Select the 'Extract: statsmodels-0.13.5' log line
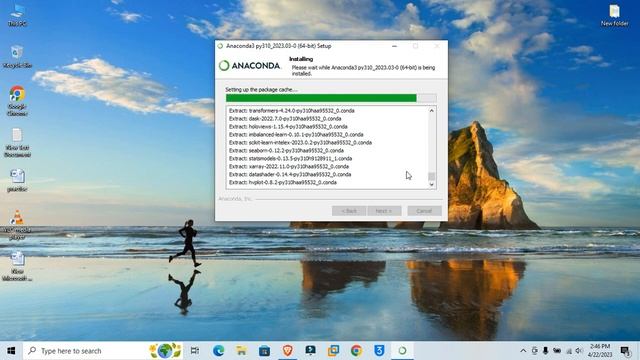The width and height of the screenshot is (640, 360). tap(290, 158)
